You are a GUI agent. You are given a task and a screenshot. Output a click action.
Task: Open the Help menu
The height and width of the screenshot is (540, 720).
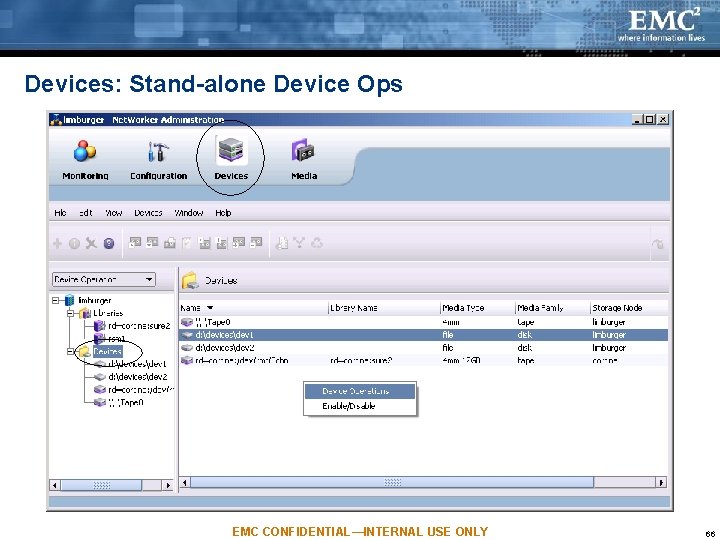(x=223, y=213)
